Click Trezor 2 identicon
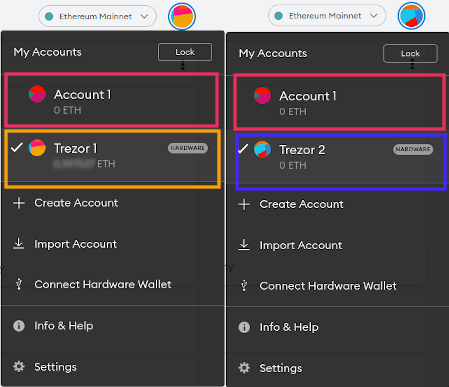This screenshot has width=449, height=387. [x=263, y=149]
